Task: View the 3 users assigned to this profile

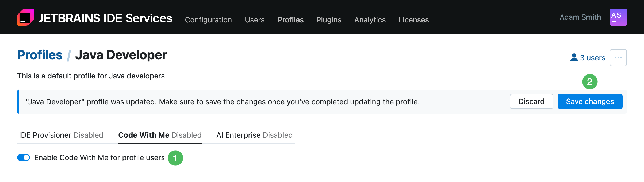Action: pos(592,57)
